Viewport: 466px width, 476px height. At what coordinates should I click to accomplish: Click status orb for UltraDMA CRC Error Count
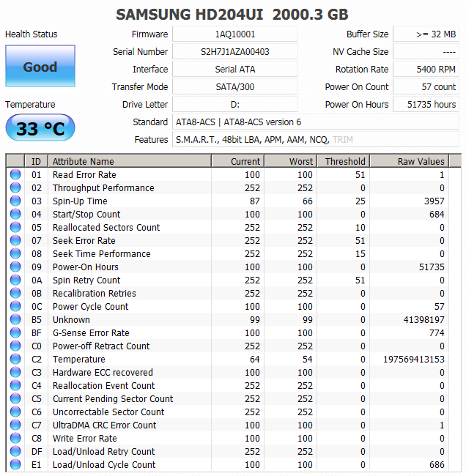click(15, 425)
